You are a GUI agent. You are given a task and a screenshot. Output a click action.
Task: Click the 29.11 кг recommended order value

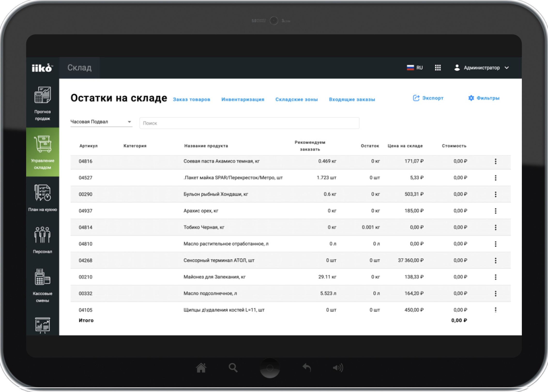point(327,277)
